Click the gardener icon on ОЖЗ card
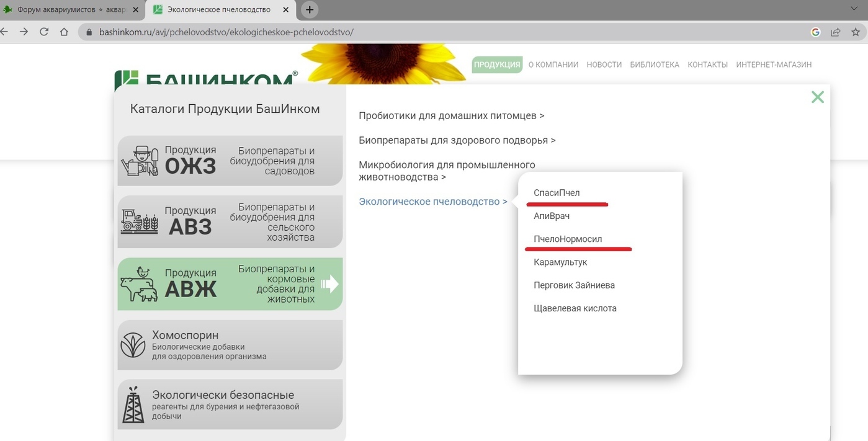 point(140,161)
